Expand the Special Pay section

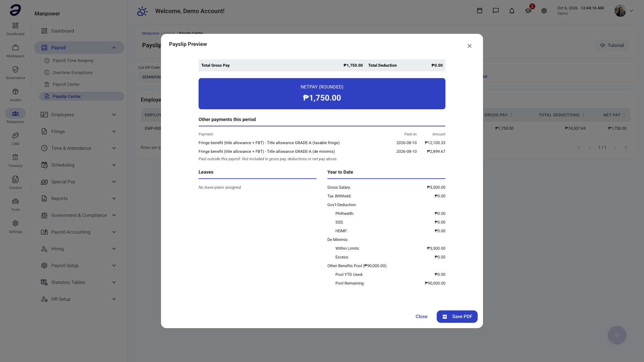click(x=79, y=182)
